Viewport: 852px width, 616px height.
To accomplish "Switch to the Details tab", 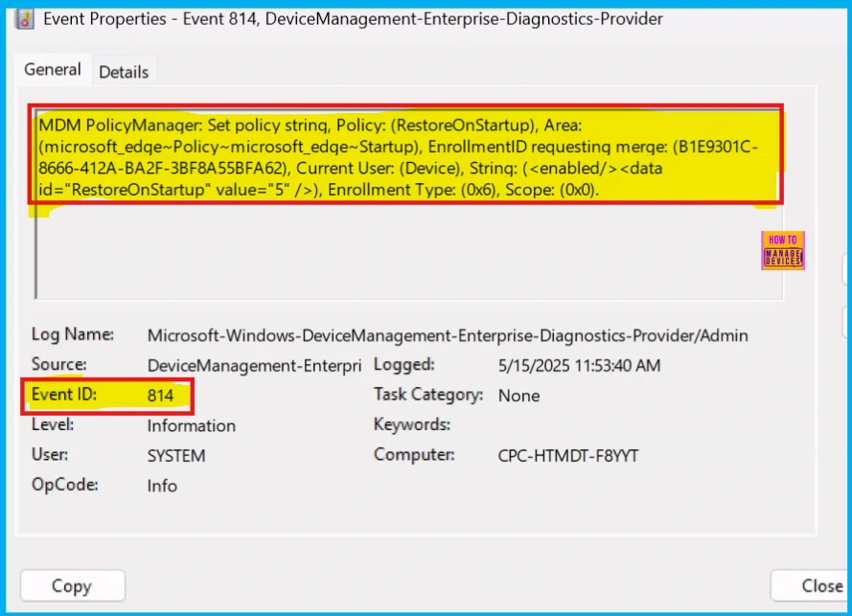I will pyautogui.click(x=124, y=72).
